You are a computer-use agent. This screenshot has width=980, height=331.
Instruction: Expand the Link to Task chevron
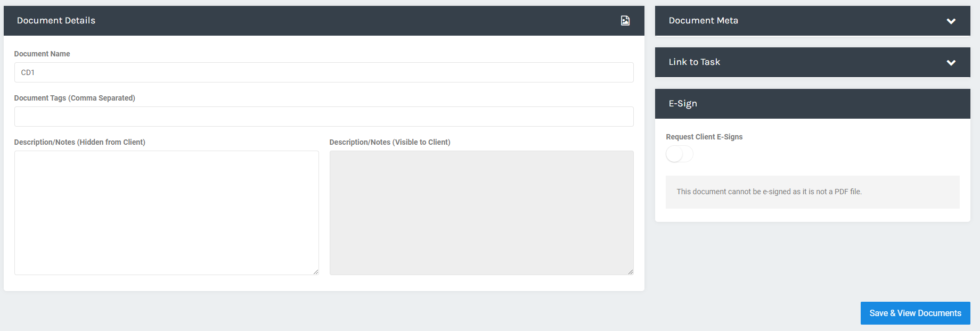coord(951,63)
